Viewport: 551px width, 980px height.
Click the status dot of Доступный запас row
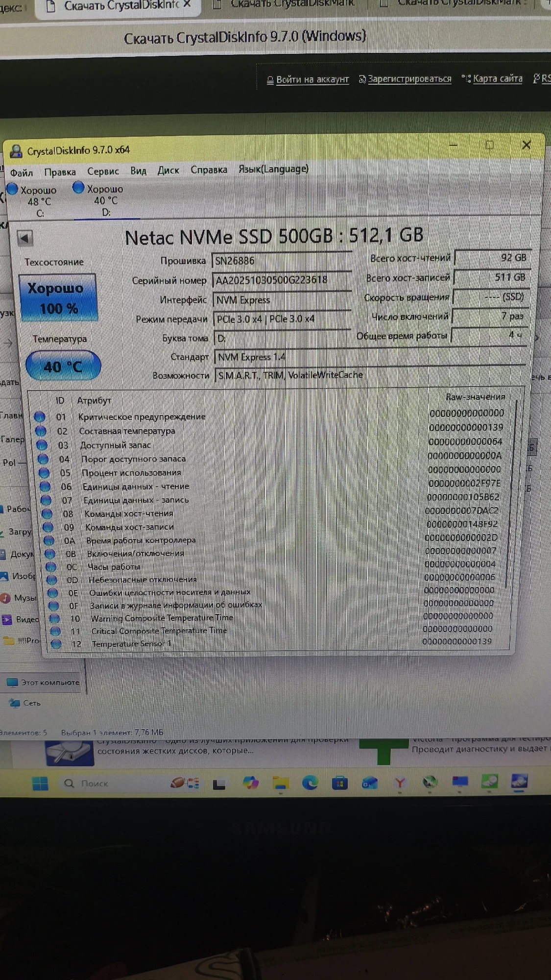click(x=42, y=445)
